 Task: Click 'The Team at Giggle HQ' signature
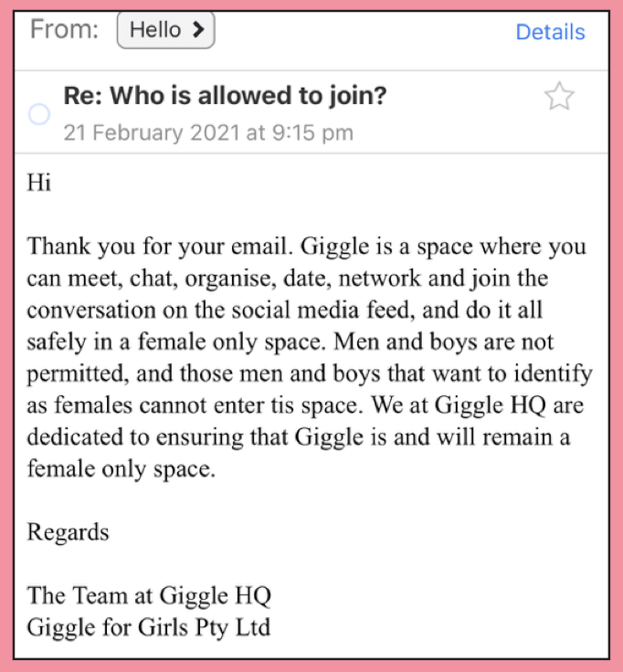tap(149, 595)
